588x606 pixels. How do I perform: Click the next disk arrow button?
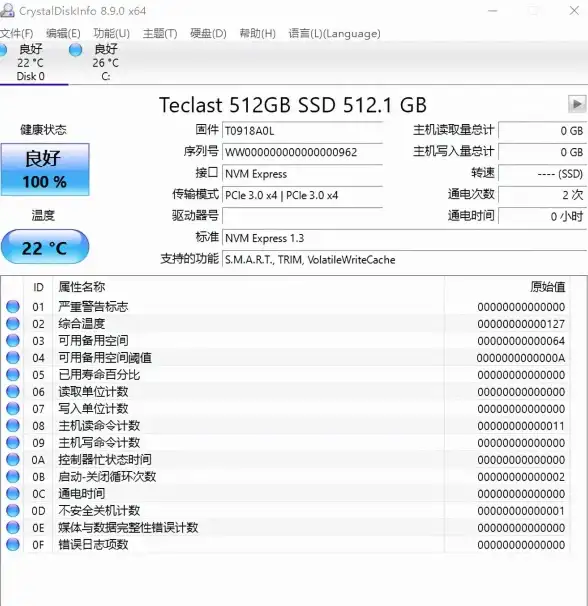577,104
